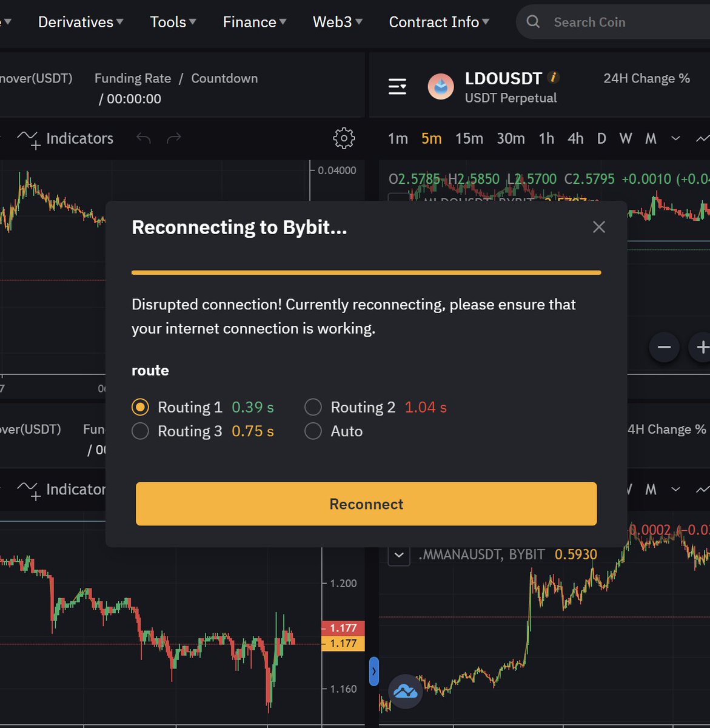Click the USDT Perpetual label
The height and width of the screenshot is (728, 710).
511,98
